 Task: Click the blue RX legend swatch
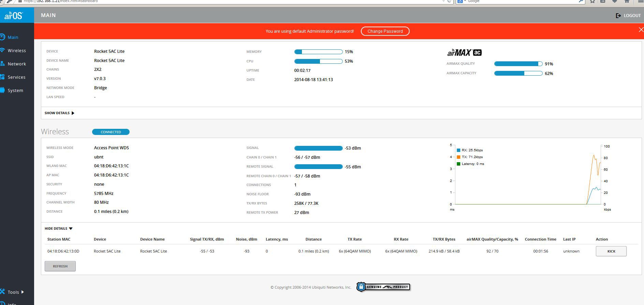pyautogui.click(x=458, y=150)
